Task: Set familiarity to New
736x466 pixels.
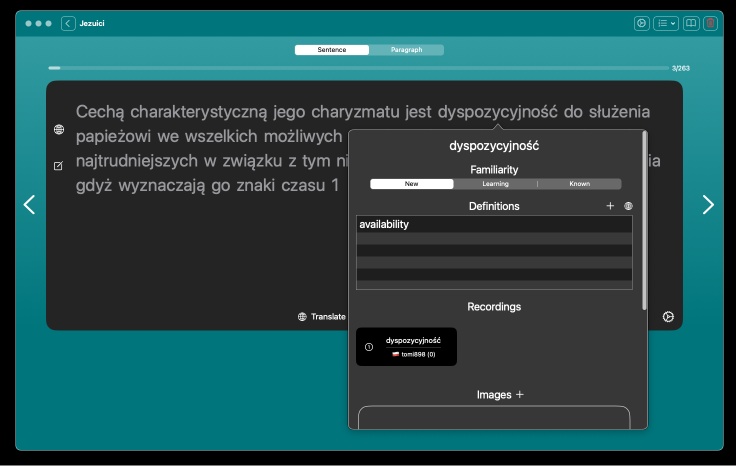Action: pyautogui.click(x=411, y=184)
